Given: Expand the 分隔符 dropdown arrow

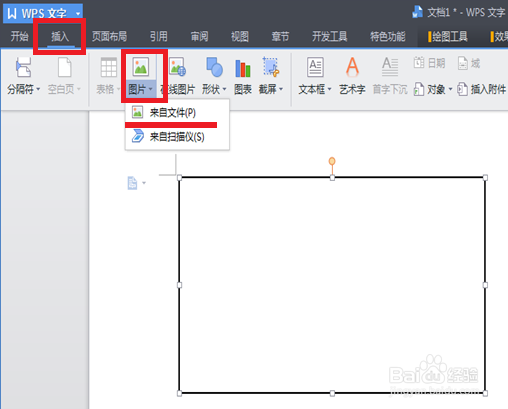Looking at the screenshot, I should pyautogui.click(x=38, y=89).
